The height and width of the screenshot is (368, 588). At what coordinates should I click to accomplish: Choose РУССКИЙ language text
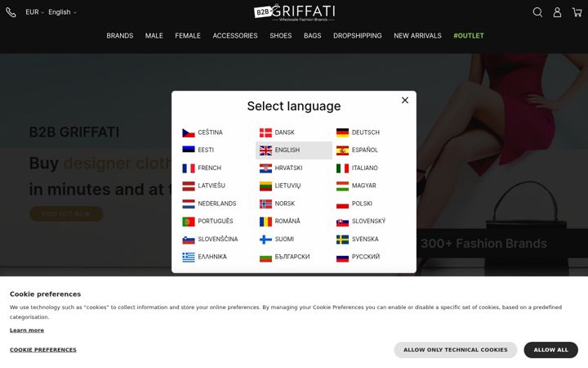[x=366, y=257]
